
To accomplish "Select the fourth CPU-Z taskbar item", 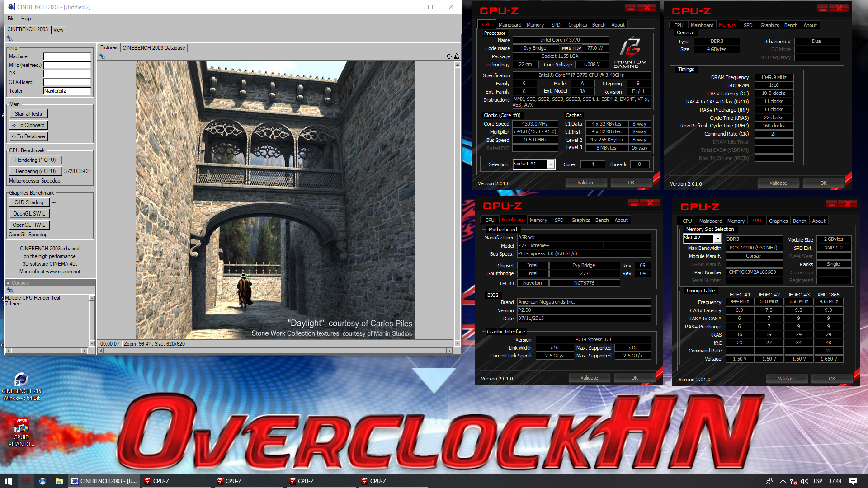I will pyautogui.click(x=393, y=481).
